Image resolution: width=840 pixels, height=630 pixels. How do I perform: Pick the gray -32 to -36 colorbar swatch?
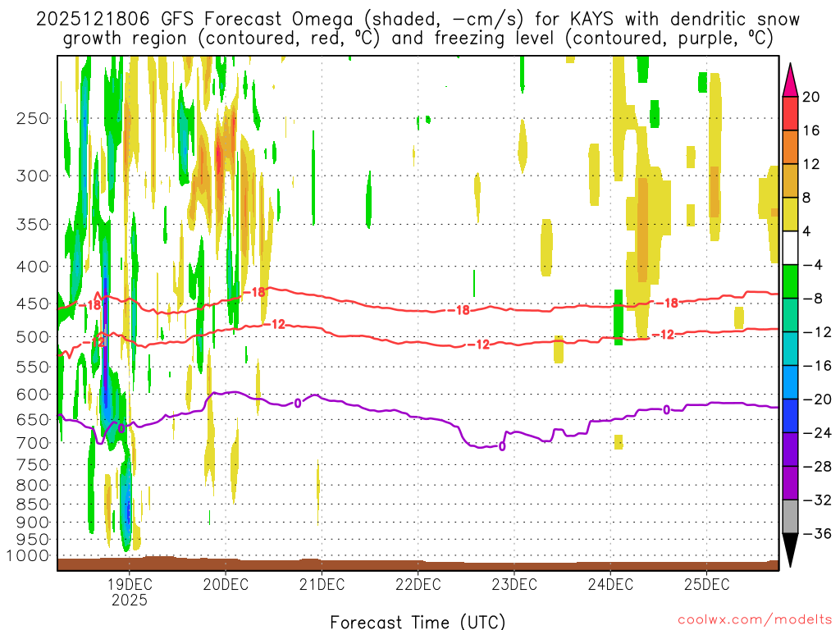tap(790, 517)
